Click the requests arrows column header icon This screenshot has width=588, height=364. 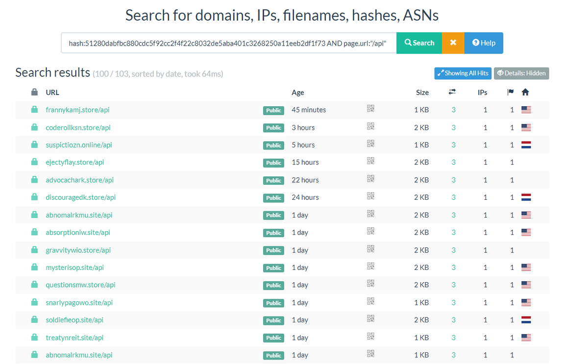click(x=452, y=92)
